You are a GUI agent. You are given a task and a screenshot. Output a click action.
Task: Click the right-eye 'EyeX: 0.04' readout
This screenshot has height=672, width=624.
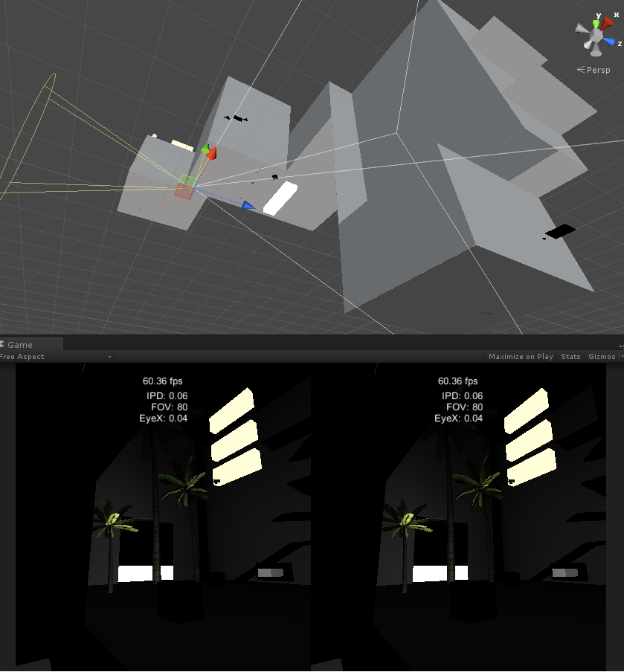(x=458, y=419)
